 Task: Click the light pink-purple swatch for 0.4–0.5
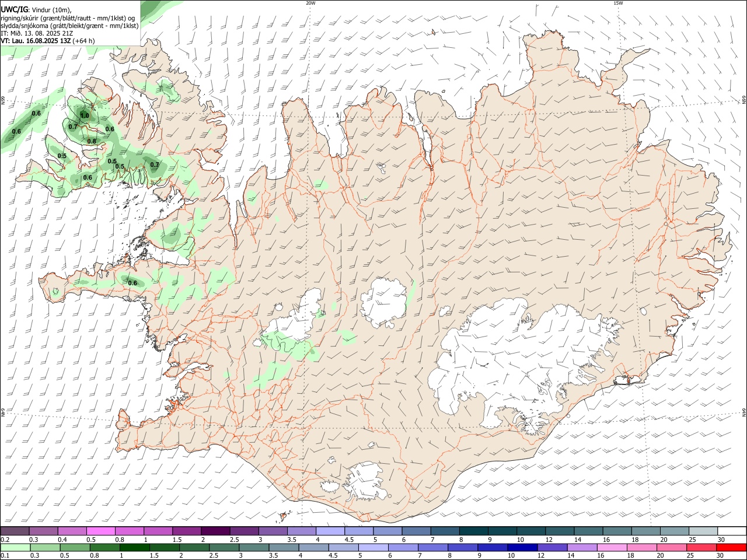[x=72, y=531]
